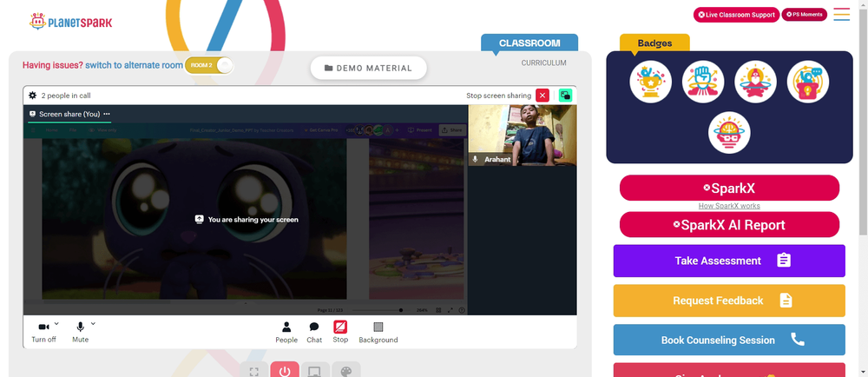Click Book Counseling Session button
Screen dimensions: 868x377
[x=729, y=340]
